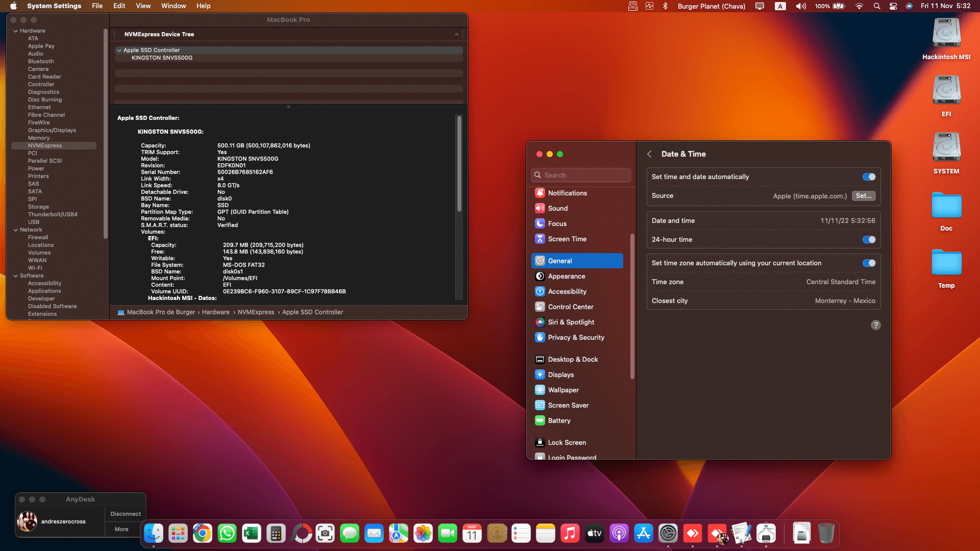Click Disconnect in AnyDesk panel
The image size is (980, 551).
tap(126, 514)
